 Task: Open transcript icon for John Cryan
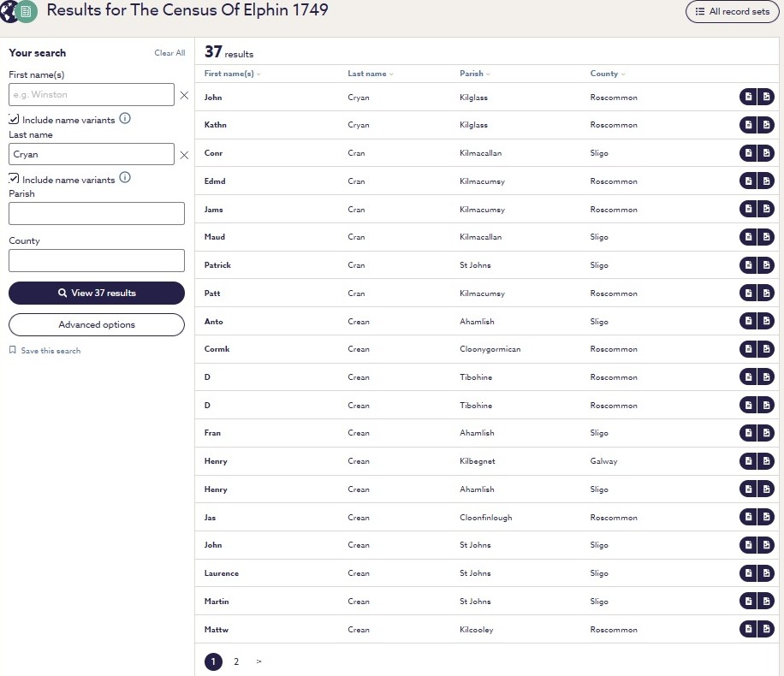click(x=748, y=97)
